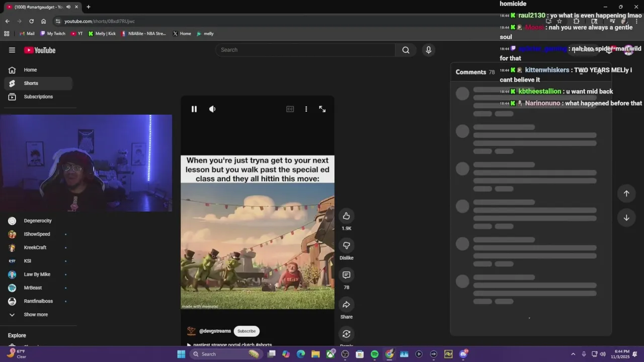Image resolution: width=644 pixels, height=362 pixels.
Task: Open the Windows Start menu
Action: click(181, 354)
